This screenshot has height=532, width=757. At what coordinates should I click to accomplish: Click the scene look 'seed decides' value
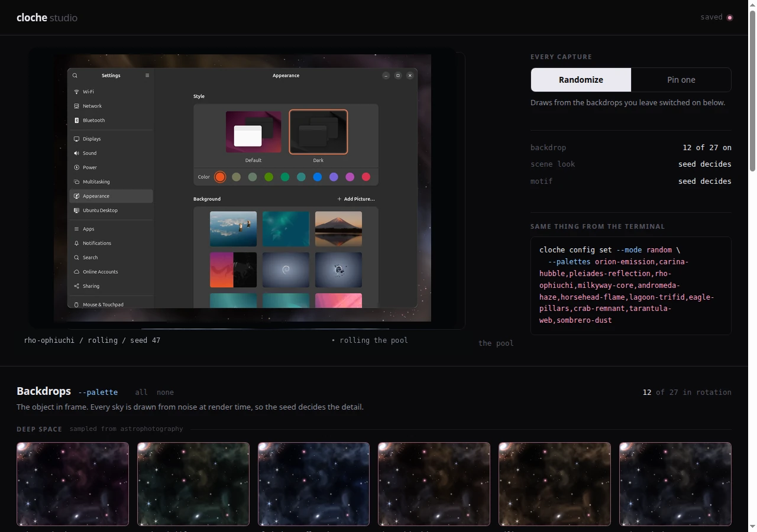[704, 164]
